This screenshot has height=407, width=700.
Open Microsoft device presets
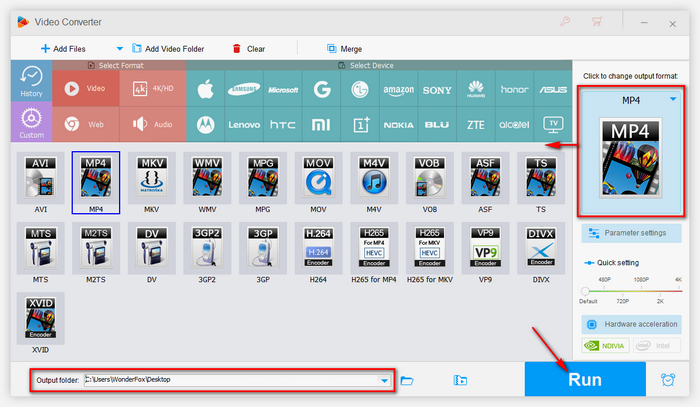(x=283, y=89)
